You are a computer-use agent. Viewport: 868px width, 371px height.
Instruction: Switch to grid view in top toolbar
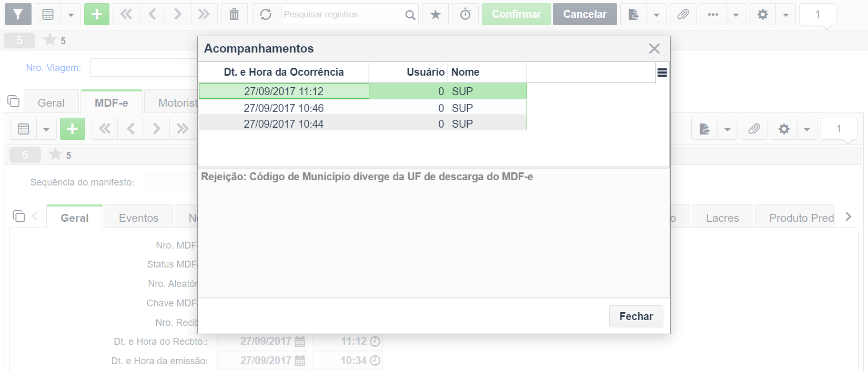(x=48, y=14)
